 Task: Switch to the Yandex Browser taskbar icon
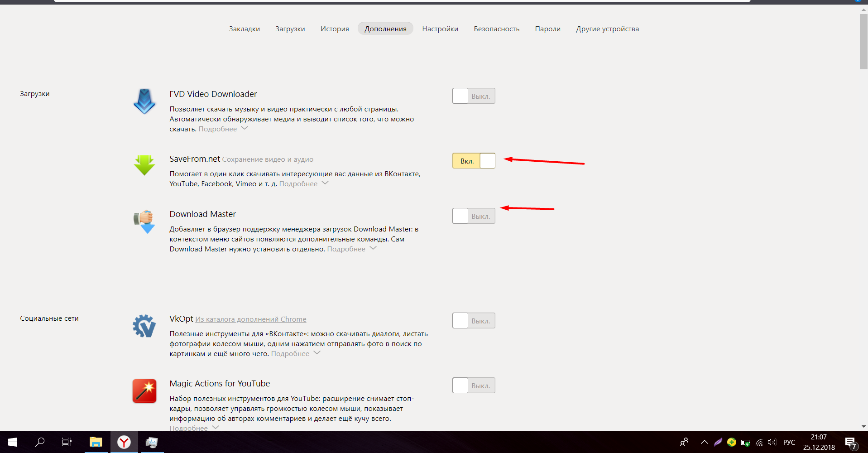(x=124, y=442)
